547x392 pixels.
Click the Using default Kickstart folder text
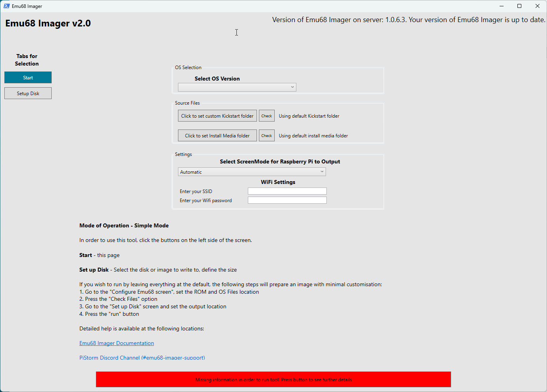point(309,116)
